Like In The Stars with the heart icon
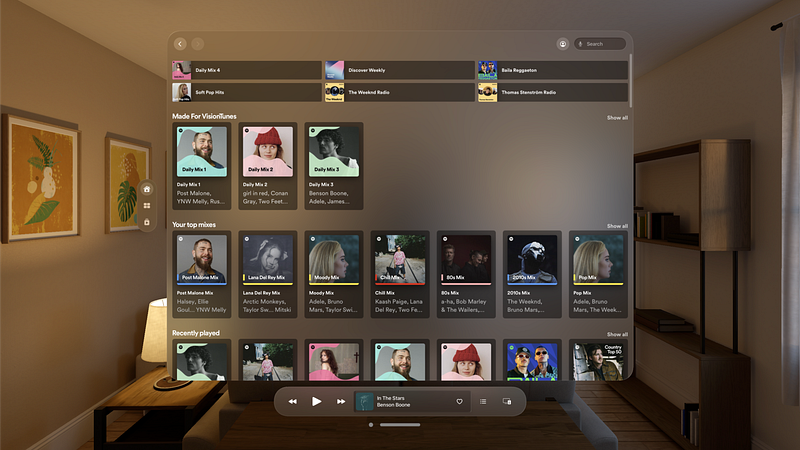This screenshot has height=450, width=800. click(459, 402)
